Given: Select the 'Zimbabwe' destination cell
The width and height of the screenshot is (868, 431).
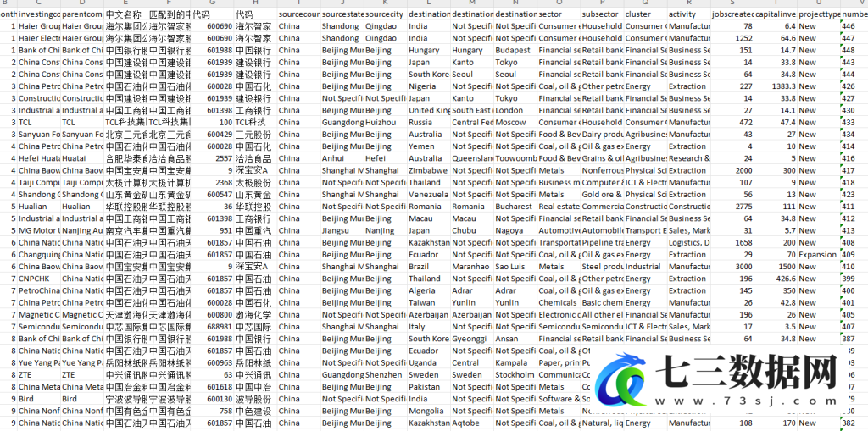Looking at the screenshot, I should click(428, 170).
